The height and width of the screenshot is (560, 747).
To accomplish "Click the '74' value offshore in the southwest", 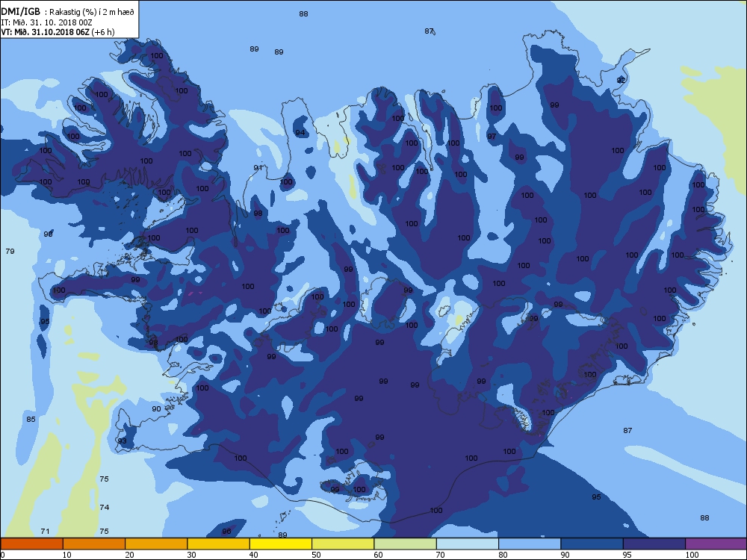I will [105, 507].
